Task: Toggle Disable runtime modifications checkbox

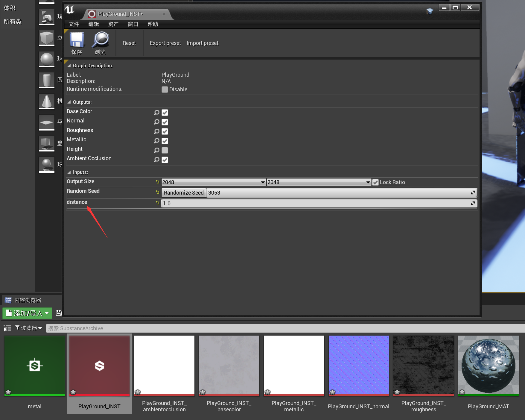Action: [x=165, y=90]
